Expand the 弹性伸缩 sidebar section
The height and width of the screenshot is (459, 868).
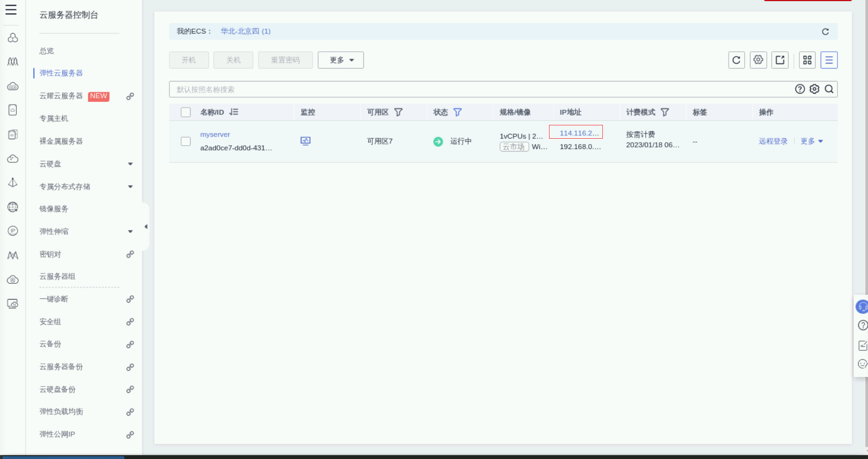pos(130,231)
